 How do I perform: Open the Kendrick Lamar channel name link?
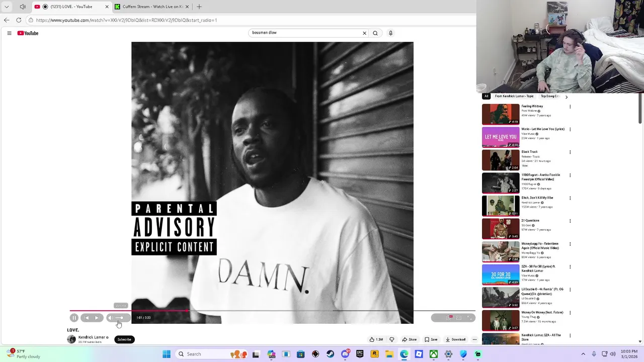(92, 337)
